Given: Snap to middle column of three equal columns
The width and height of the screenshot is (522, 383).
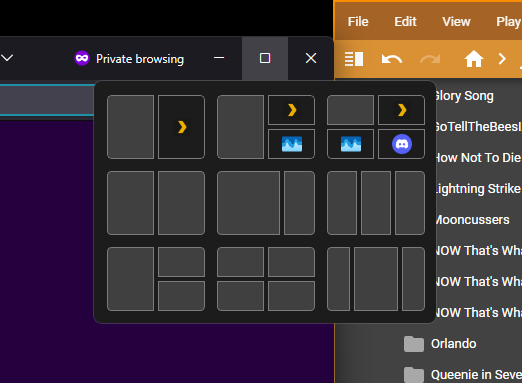Looking at the screenshot, I should click(x=376, y=203).
